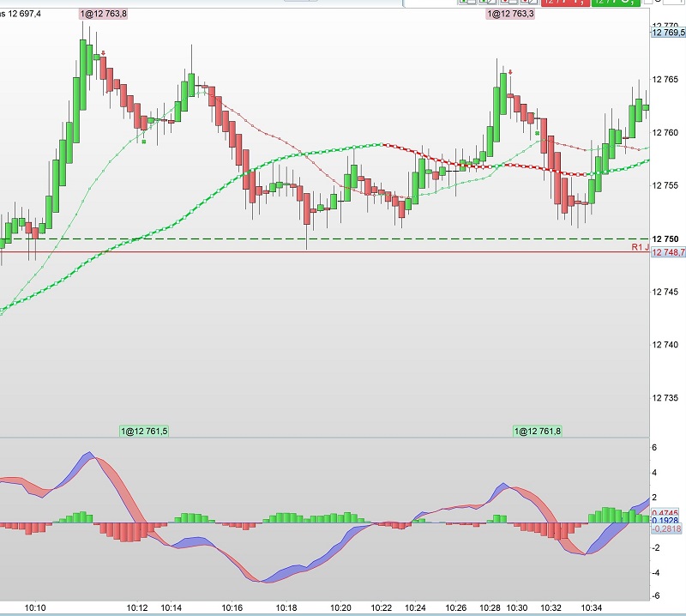Image resolution: width=686 pixels, height=616 pixels.
Task: Click the red sell price button
Action: pyautogui.click(x=565, y=3)
